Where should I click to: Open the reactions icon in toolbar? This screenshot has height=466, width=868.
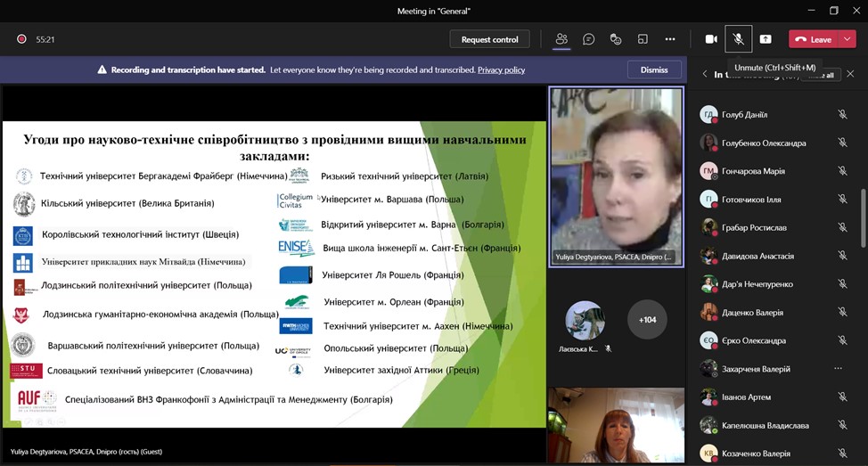tap(616, 39)
